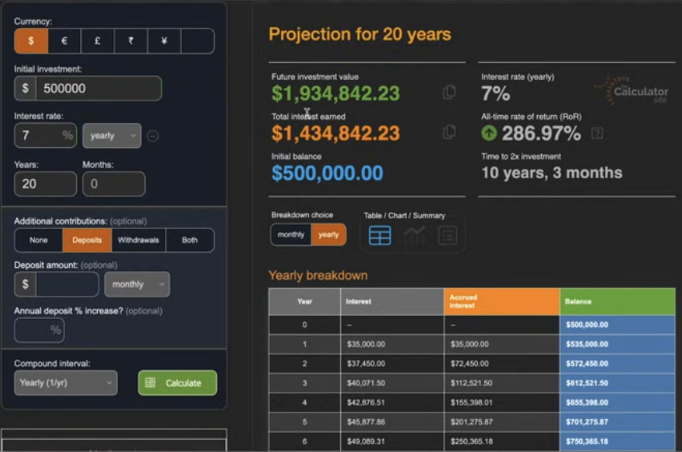Open the deposit frequency monthly dropdown
This screenshot has width=682, height=452.
(137, 285)
